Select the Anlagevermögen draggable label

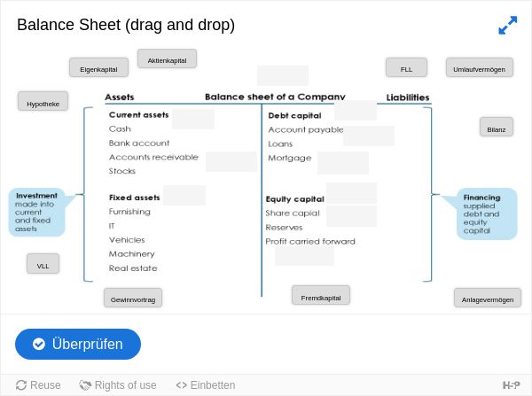[488, 298]
